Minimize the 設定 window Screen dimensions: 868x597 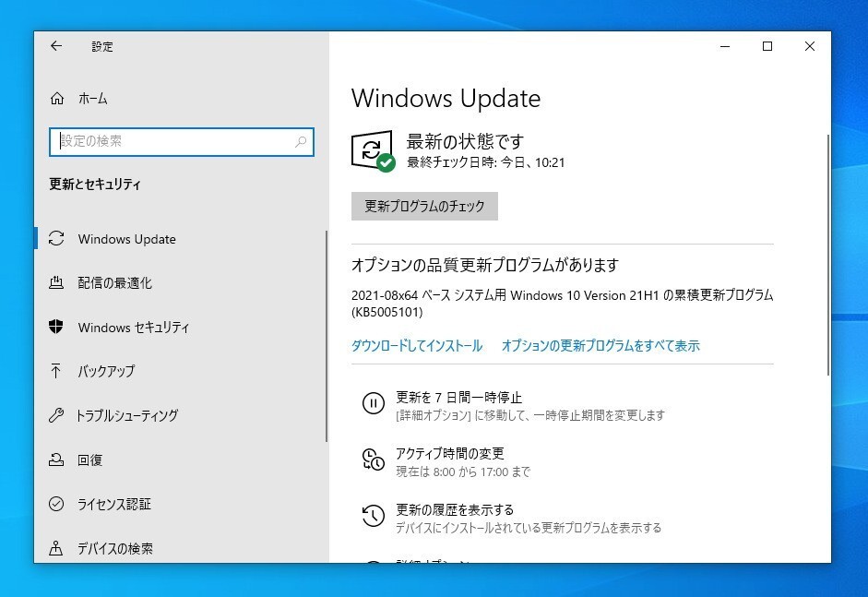coord(725,46)
